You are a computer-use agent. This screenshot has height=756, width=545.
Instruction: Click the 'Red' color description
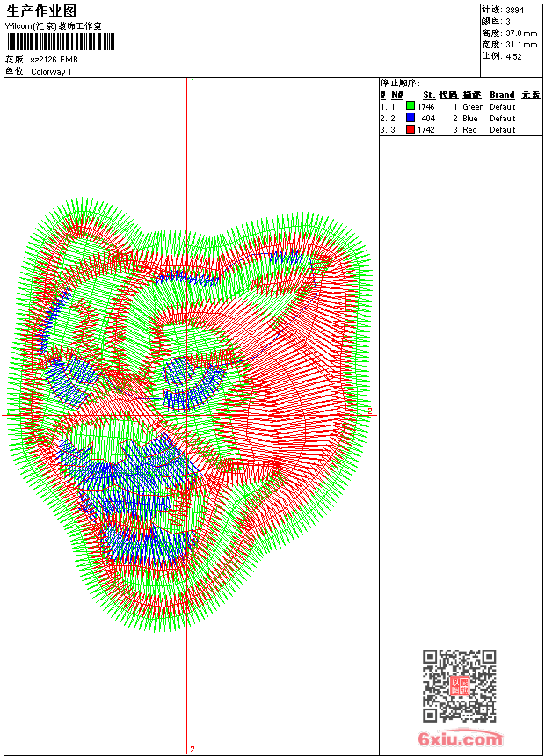point(469,130)
